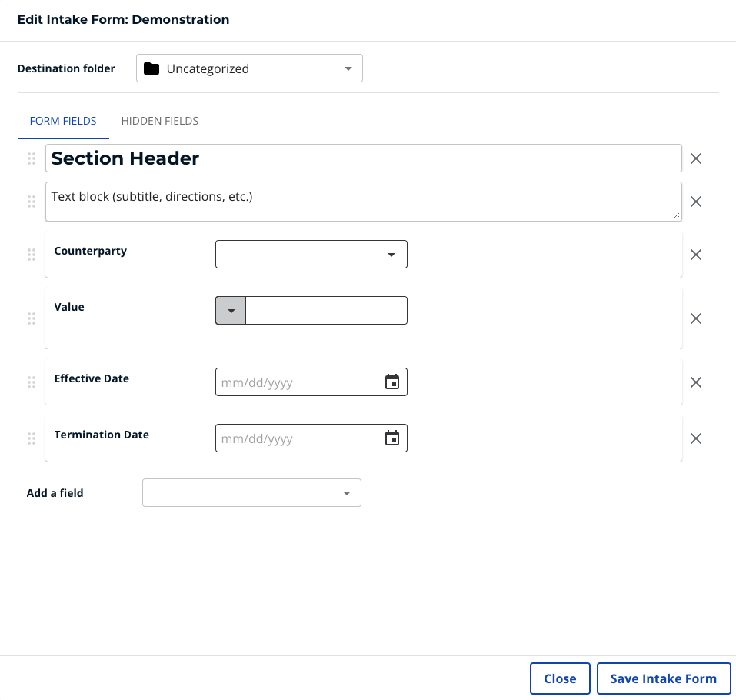Image resolution: width=736 pixels, height=700 pixels.
Task: Open the Effective Date calendar picker
Action: tap(392, 382)
